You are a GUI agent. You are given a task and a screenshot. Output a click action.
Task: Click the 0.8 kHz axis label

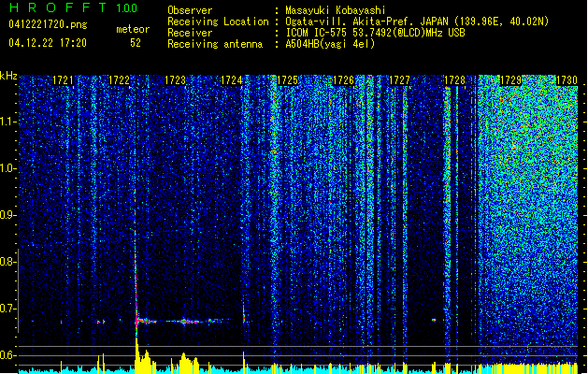(x=7, y=262)
